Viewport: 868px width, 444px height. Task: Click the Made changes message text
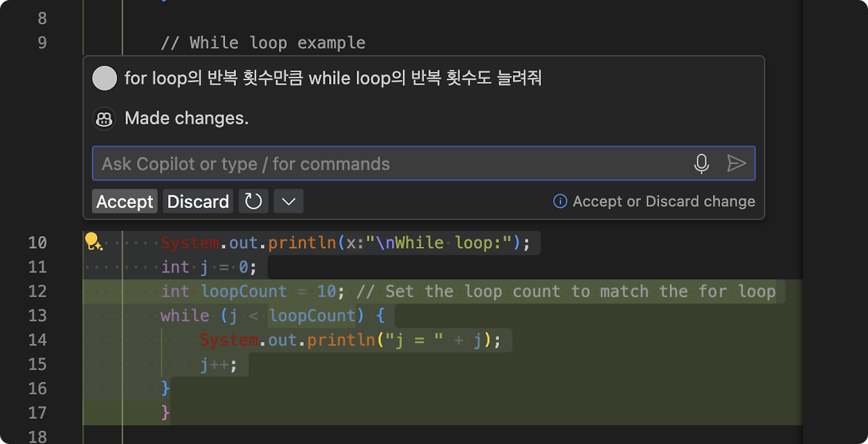pos(187,118)
